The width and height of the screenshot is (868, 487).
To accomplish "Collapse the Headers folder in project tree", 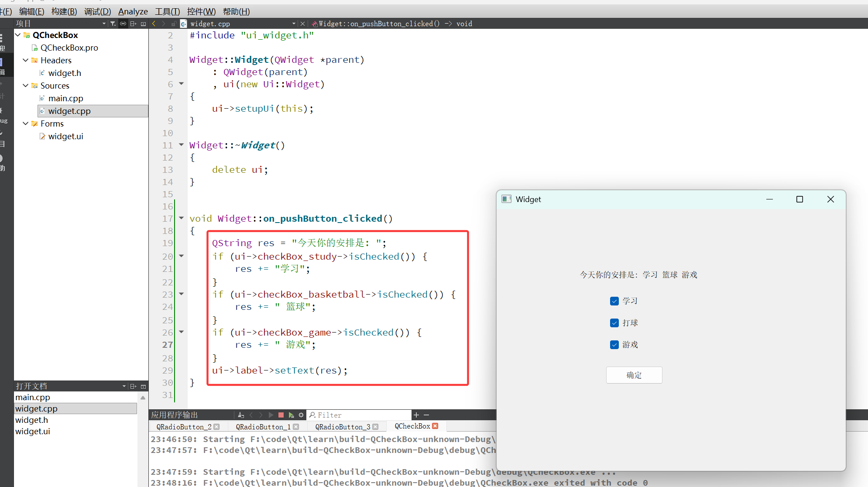I will 26,60.
